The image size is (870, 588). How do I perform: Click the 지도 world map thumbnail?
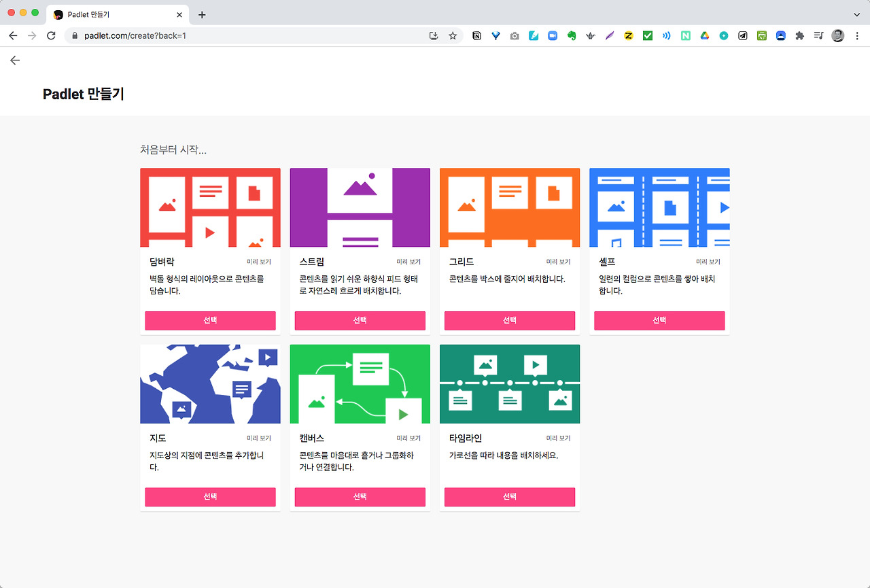point(210,384)
